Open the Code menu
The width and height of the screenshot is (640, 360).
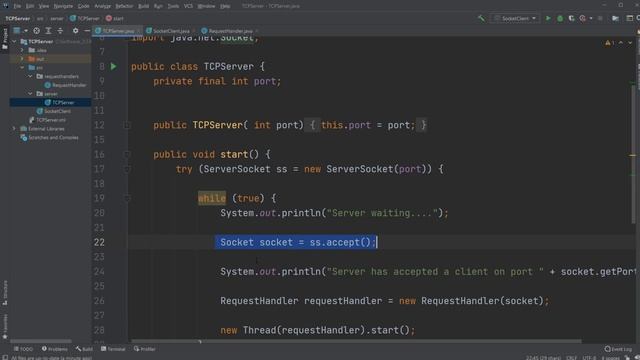tap(83, 6)
